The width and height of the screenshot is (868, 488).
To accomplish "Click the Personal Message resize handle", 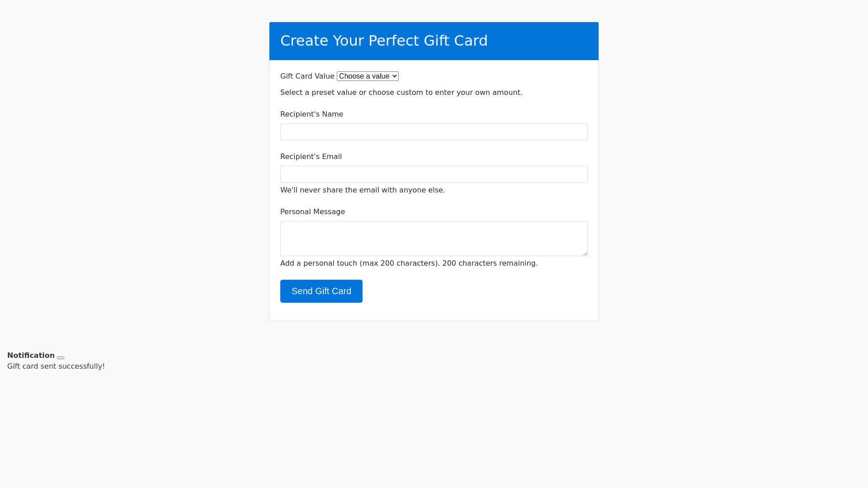I will tap(585, 253).
